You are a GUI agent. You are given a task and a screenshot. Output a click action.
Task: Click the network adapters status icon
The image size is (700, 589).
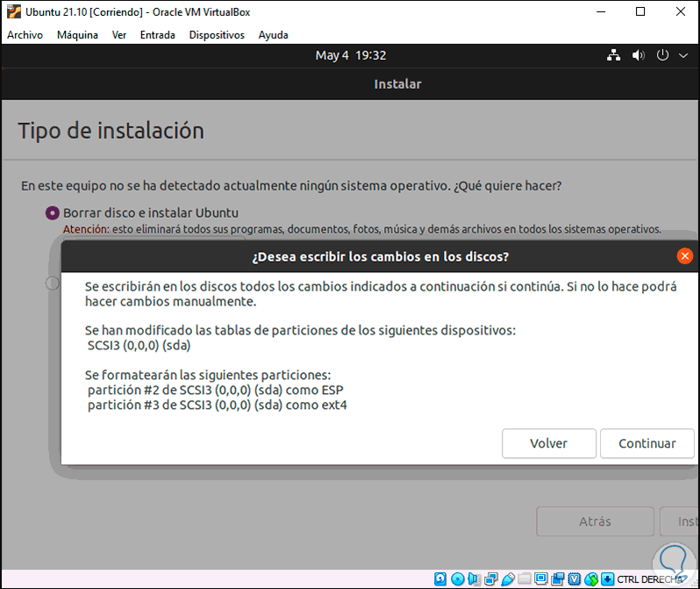[x=491, y=579]
